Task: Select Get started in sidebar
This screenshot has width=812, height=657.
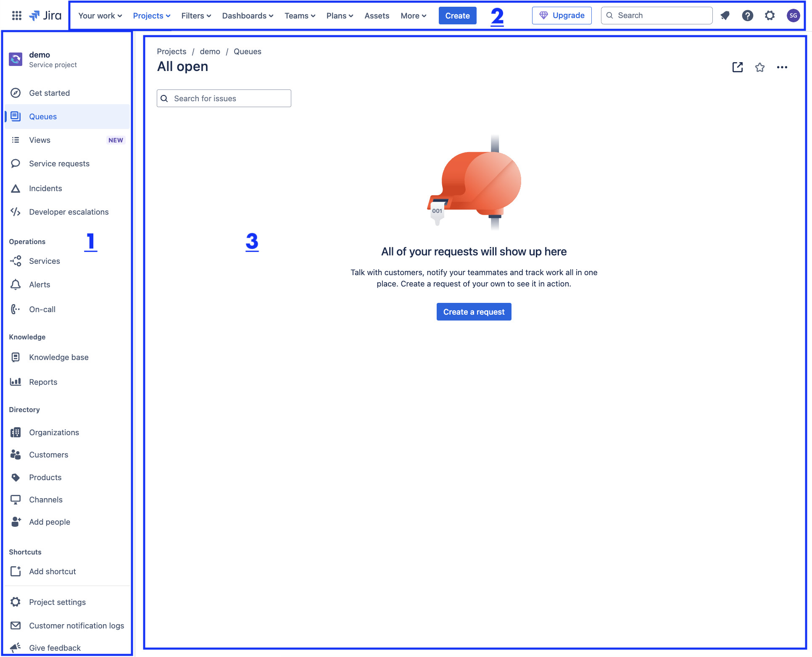Action: (x=67, y=93)
